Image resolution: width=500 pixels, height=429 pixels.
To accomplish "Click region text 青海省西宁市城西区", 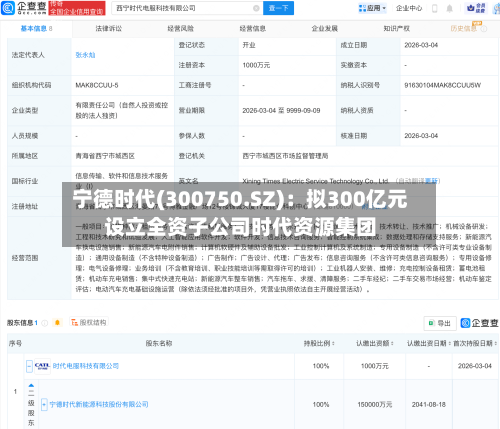I will point(105,156).
